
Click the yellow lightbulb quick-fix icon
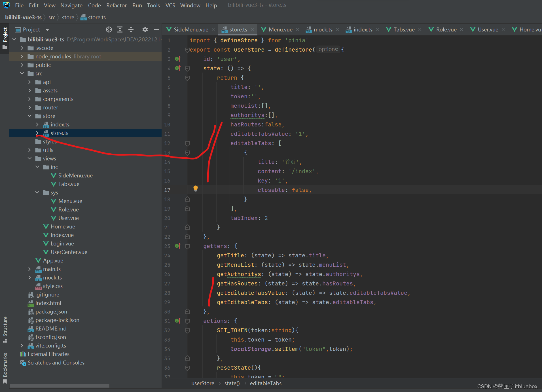point(195,188)
